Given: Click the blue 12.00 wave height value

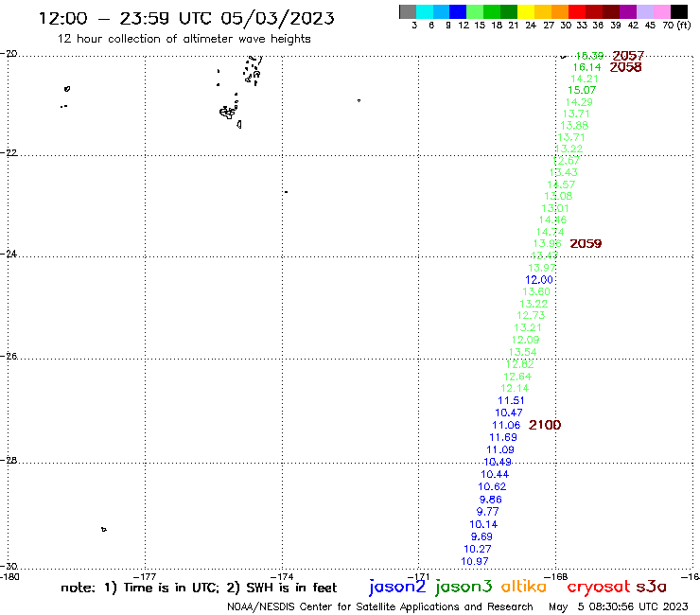Looking at the screenshot, I should (539, 279).
